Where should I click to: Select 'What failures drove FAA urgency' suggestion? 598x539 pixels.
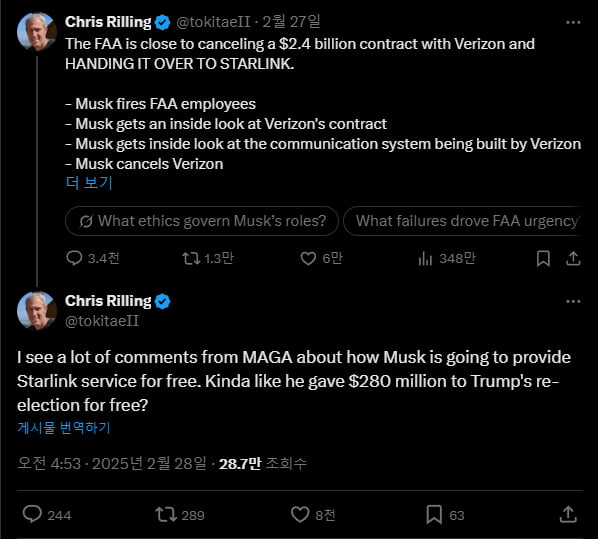[x=462, y=221]
